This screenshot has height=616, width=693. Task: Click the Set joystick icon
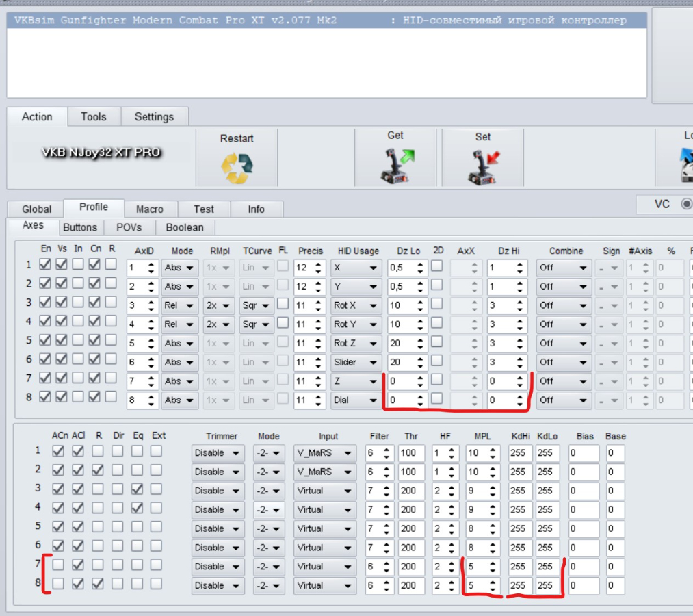coord(482,168)
